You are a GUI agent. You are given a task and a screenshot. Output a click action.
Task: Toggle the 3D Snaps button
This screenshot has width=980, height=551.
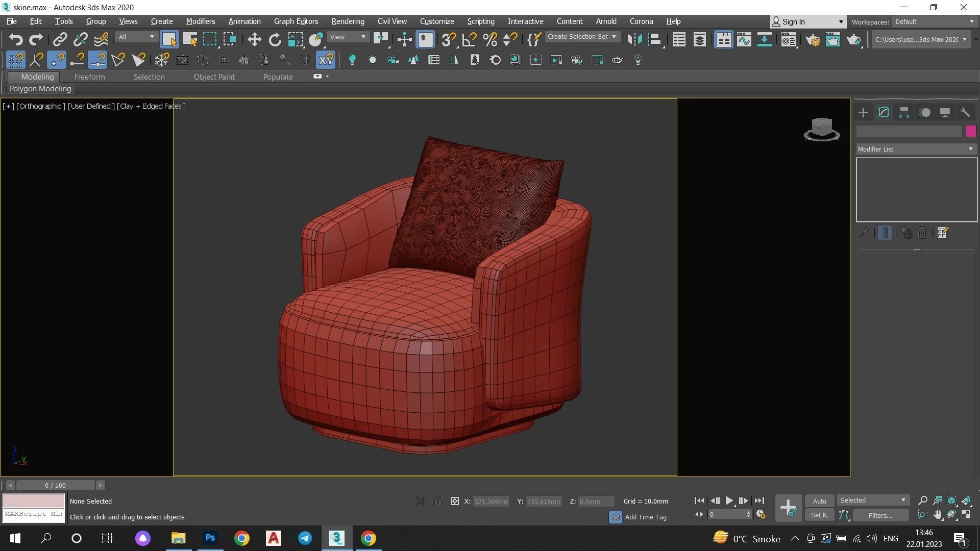tap(449, 39)
